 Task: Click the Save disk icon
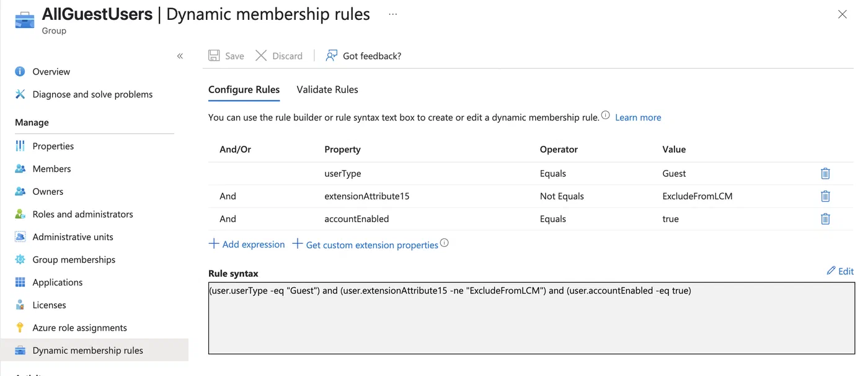(x=214, y=56)
